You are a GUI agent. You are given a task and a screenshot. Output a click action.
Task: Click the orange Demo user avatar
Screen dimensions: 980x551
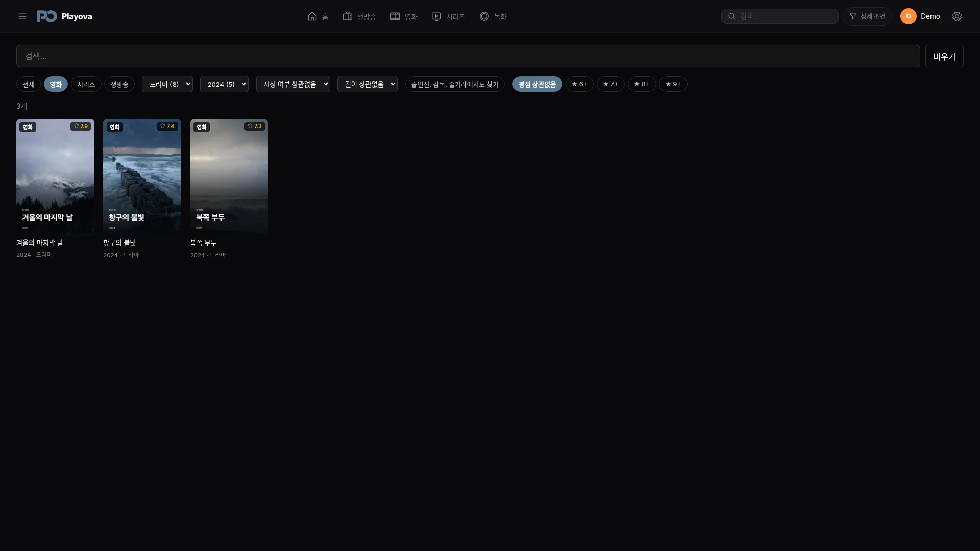tap(909, 16)
